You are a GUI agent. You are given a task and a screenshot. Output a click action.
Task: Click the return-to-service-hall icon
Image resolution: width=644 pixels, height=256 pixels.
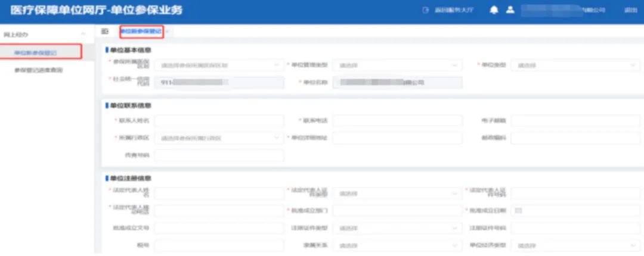tap(426, 10)
